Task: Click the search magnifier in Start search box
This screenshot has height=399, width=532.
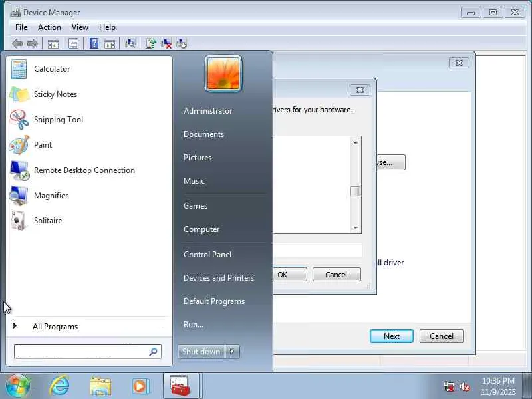Action: pos(153,352)
